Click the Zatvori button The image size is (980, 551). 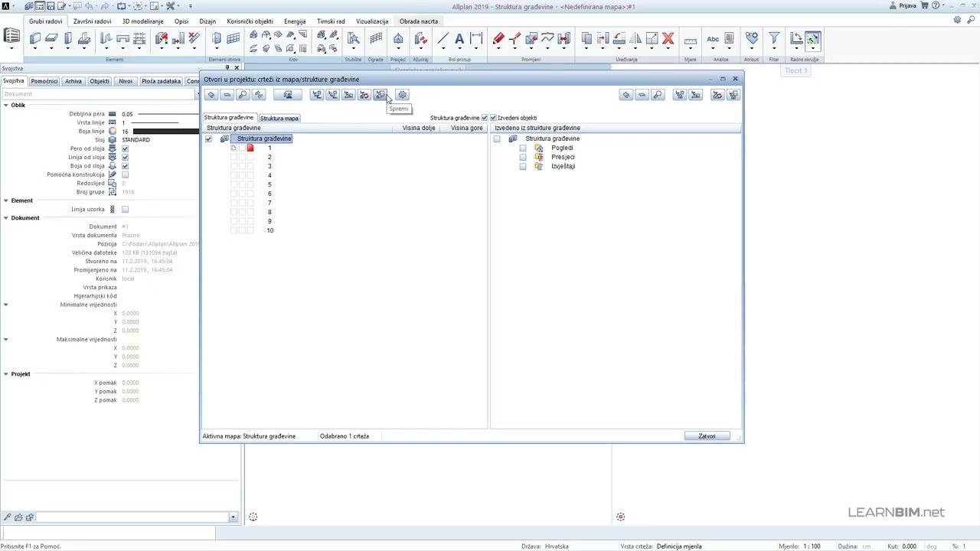click(707, 436)
